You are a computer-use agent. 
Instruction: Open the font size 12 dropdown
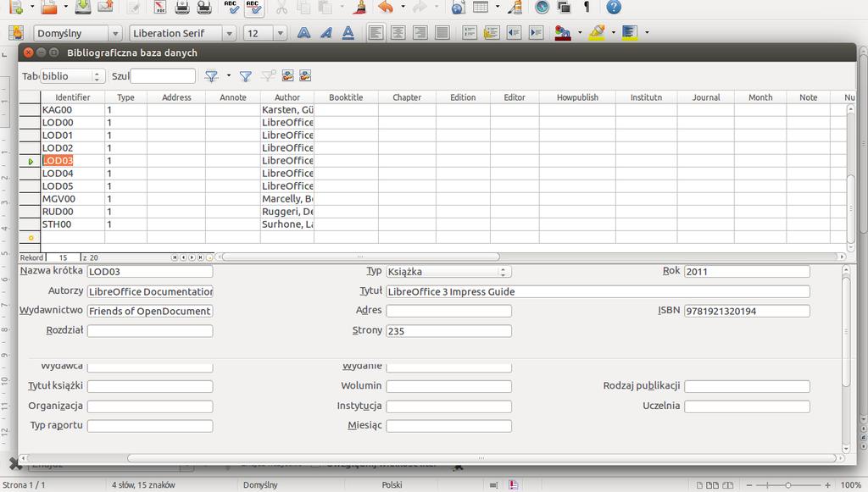[280, 34]
